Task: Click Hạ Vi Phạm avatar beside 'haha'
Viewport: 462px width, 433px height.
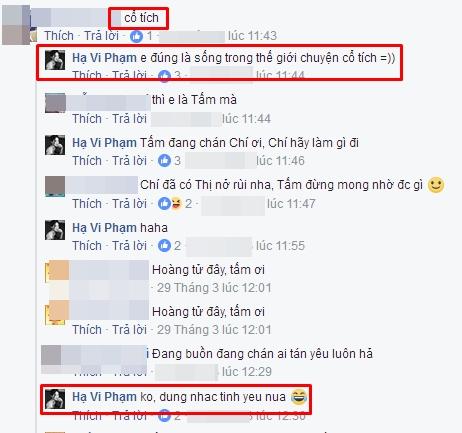Action: point(55,230)
